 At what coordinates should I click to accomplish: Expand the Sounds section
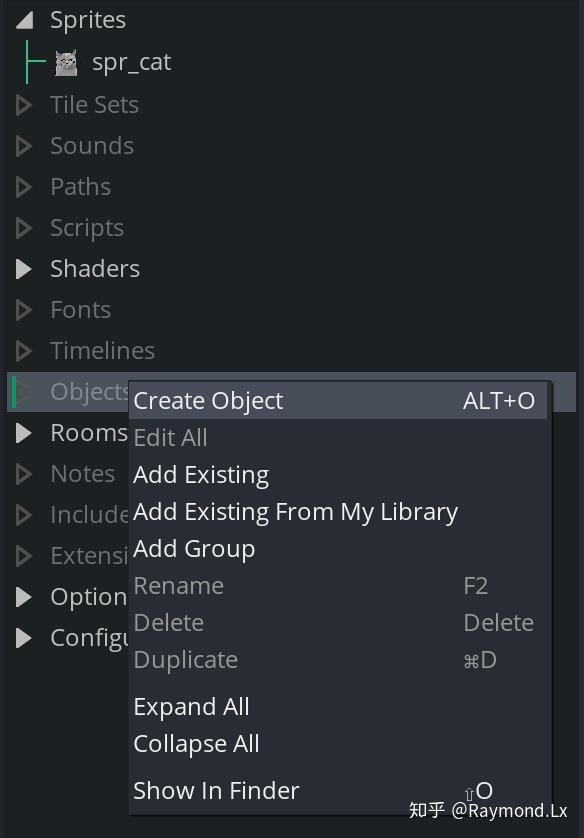[22, 145]
